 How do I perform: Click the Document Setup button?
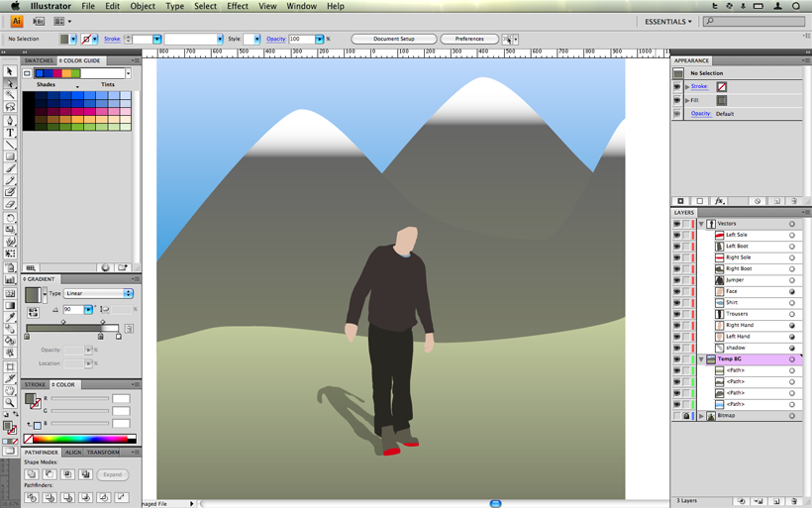click(393, 39)
